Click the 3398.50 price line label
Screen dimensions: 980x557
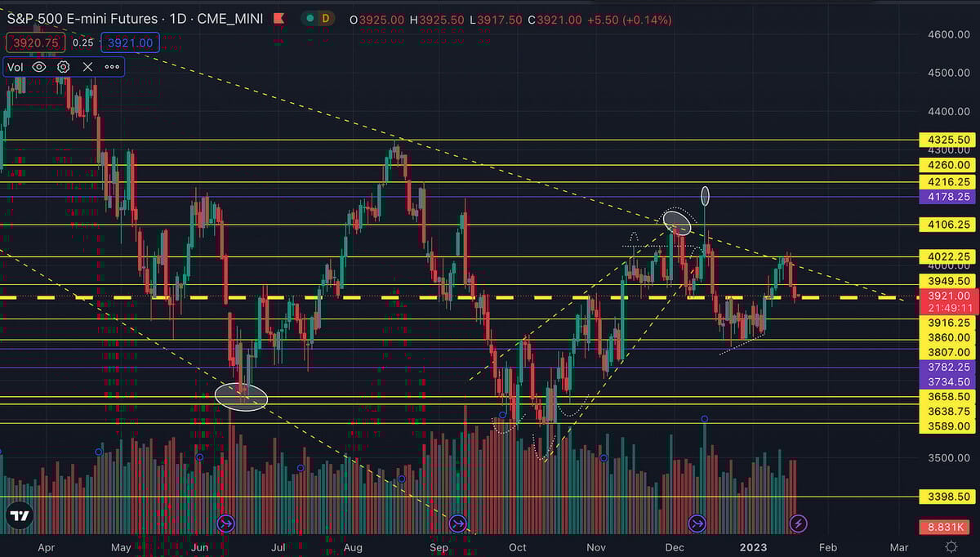point(947,496)
